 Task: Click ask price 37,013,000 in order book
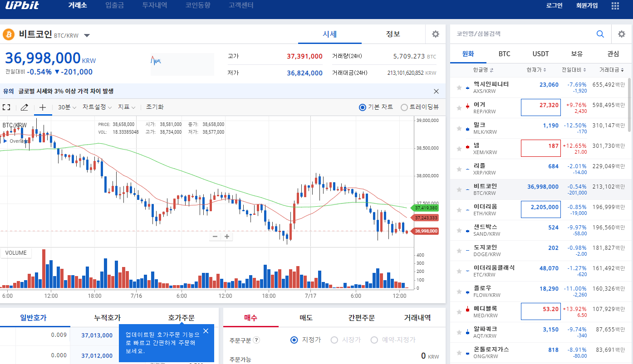coord(97,335)
